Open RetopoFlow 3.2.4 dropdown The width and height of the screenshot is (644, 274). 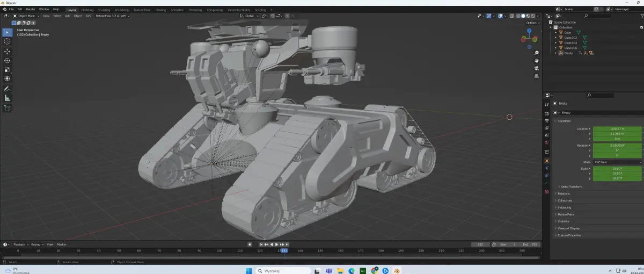click(x=113, y=16)
